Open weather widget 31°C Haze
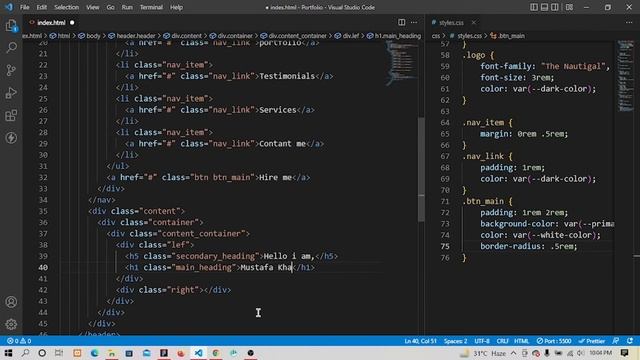 pyautogui.click(x=483, y=353)
